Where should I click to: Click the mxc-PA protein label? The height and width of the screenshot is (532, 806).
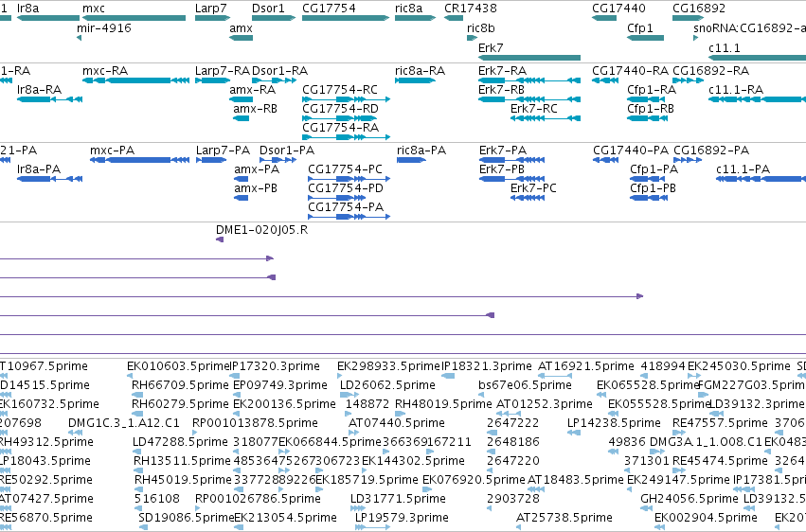112,150
